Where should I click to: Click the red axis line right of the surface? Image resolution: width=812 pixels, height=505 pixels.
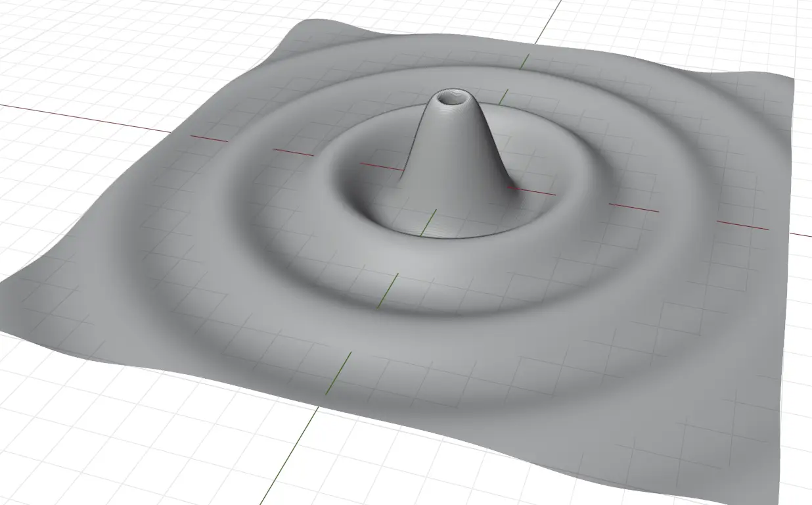coord(800,234)
